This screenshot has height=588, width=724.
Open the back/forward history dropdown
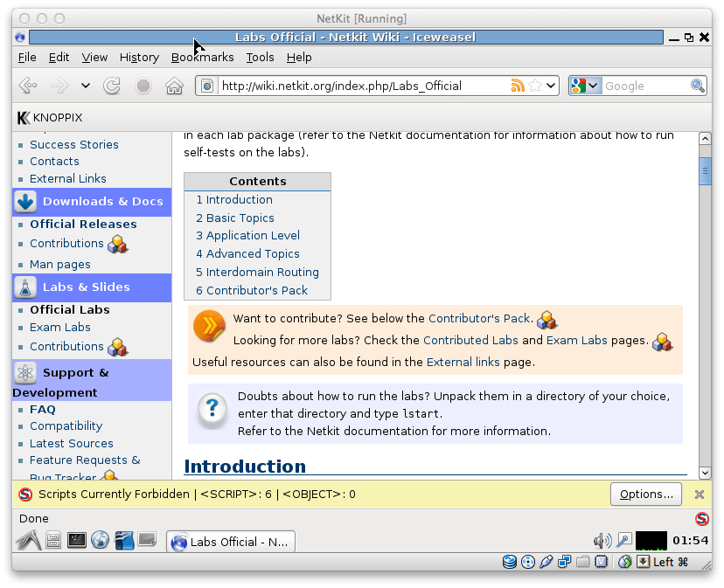click(x=86, y=86)
